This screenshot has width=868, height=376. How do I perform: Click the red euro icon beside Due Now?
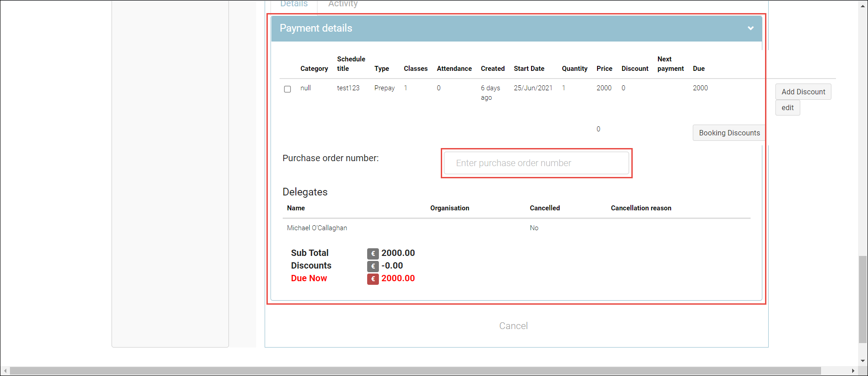tap(373, 279)
